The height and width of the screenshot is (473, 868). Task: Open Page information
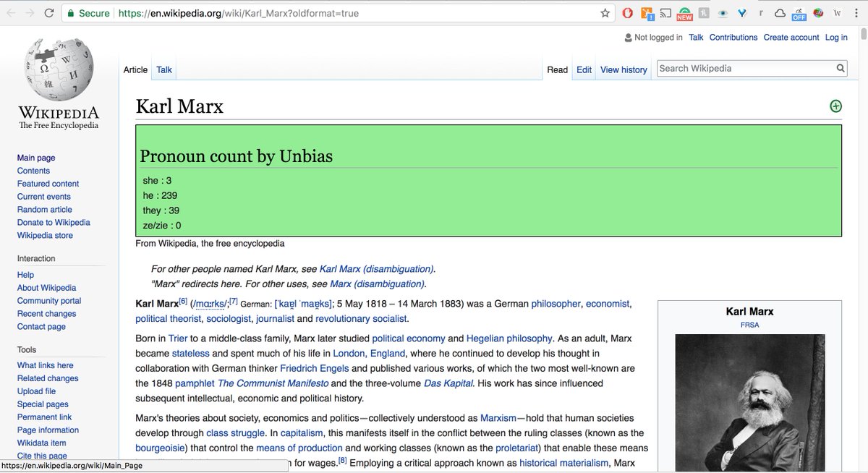[48, 430]
